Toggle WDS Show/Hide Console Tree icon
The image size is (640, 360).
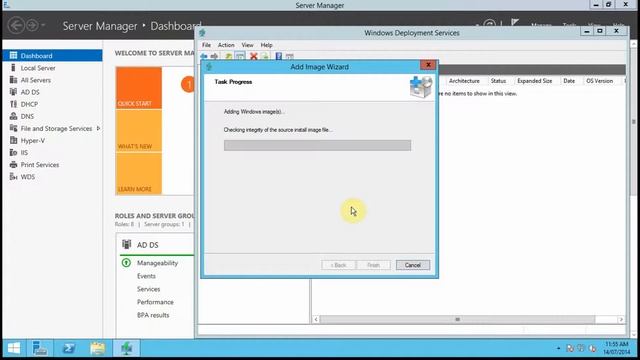click(x=240, y=56)
